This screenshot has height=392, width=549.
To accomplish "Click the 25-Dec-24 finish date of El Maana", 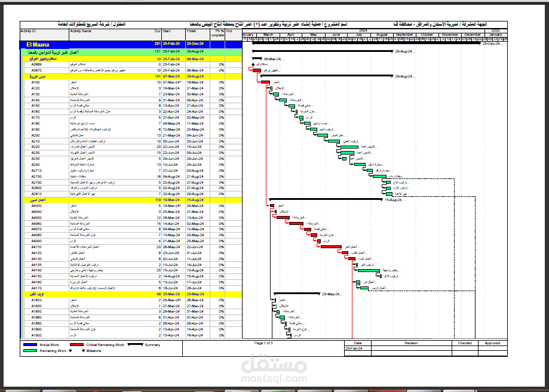I will coord(195,44).
